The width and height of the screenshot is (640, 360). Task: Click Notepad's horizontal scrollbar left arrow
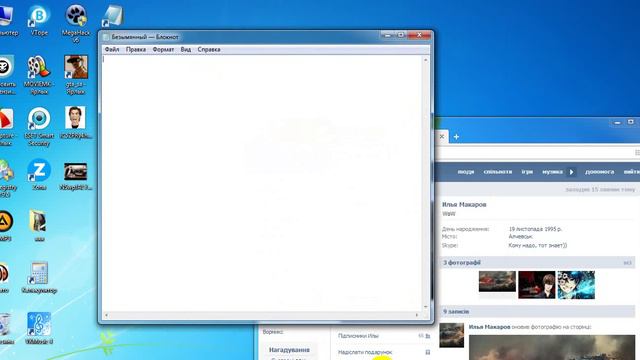pos(106,315)
